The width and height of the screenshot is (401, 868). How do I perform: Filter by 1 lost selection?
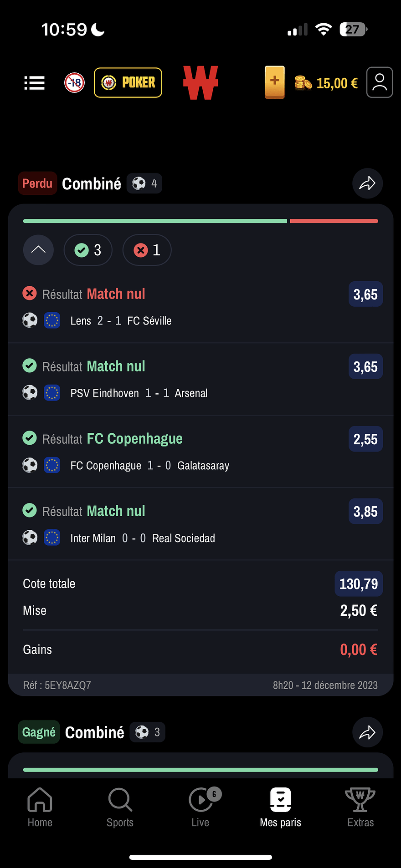147,250
